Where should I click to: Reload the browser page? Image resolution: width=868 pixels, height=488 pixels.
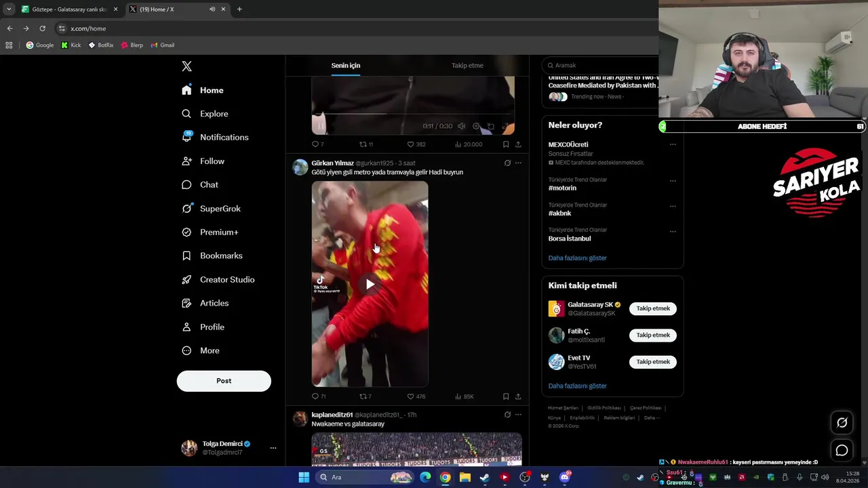(x=42, y=28)
